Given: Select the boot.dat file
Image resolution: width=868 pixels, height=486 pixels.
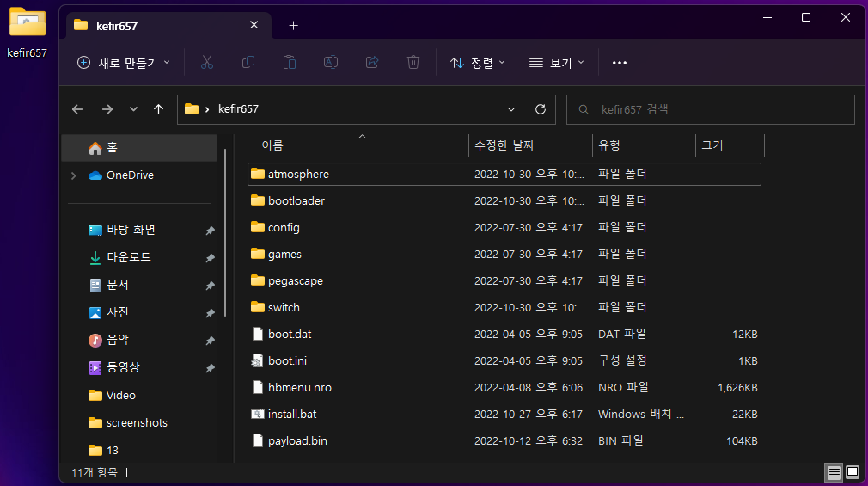Looking at the screenshot, I should (504, 334).
